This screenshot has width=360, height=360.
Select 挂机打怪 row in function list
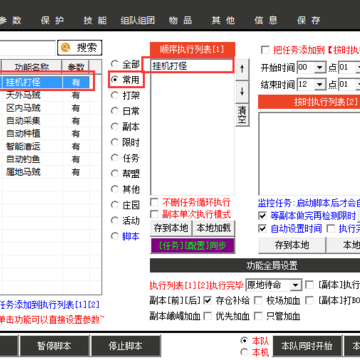point(45,82)
